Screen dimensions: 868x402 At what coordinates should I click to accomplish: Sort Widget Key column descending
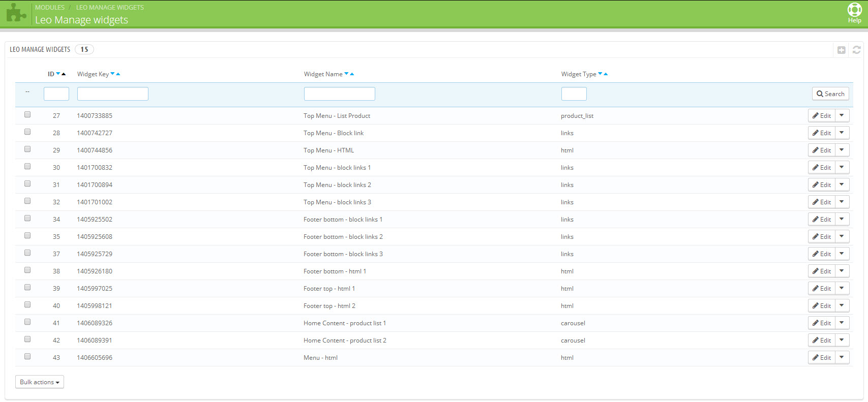[x=112, y=74]
